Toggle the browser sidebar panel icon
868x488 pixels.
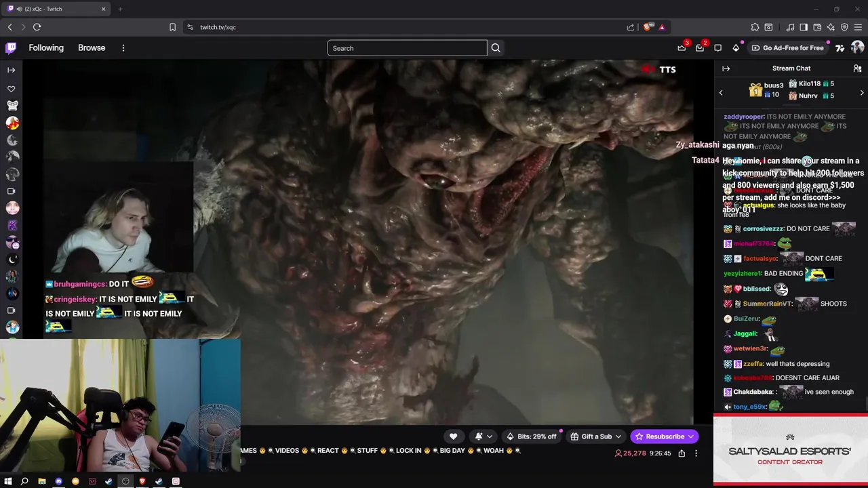coord(804,27)
